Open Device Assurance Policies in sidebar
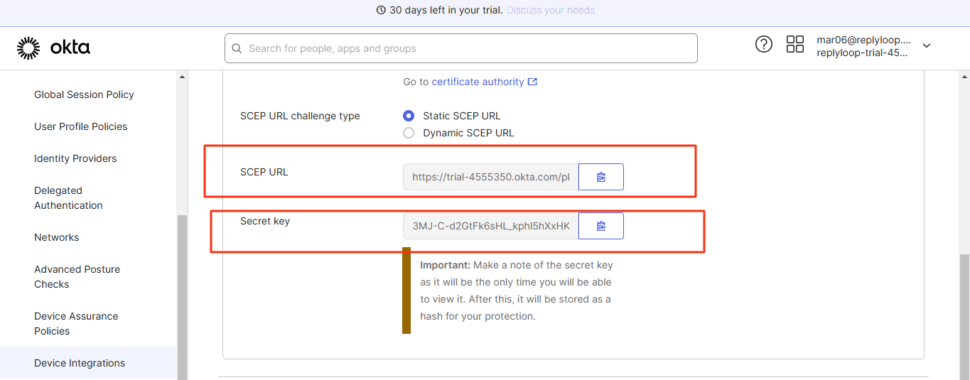This screenshot has width=970, height=380. tap(76, 324)
